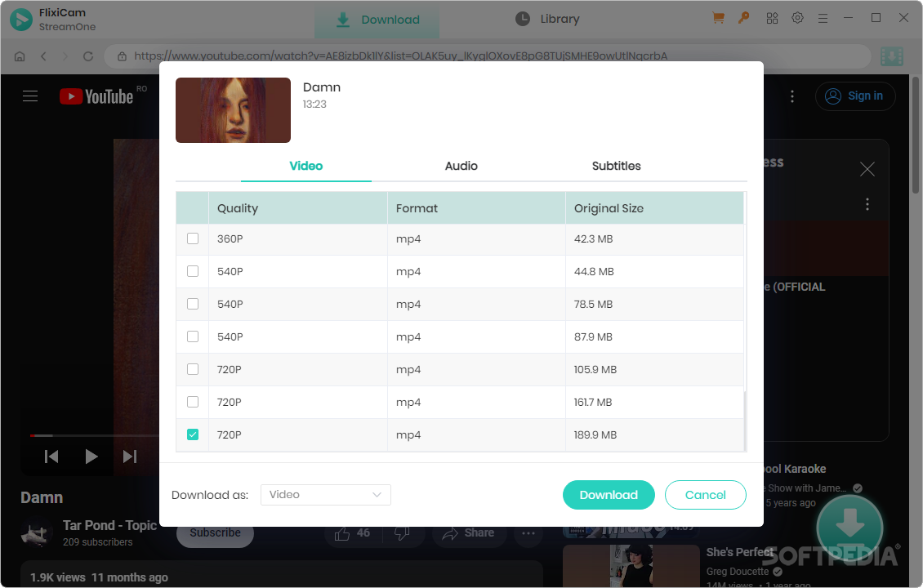Viewport: 923px width, 588px height.
Task: Like the video with 46 likes
Action: click(x=353, y=532)
